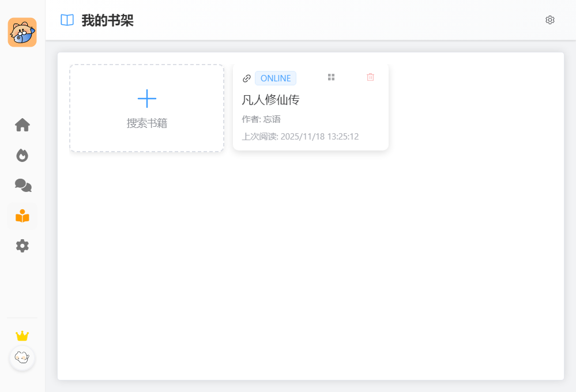Click the ONLINE tag on the book card
This screenshot has width=576, height=392.
[x=276, y=78]
